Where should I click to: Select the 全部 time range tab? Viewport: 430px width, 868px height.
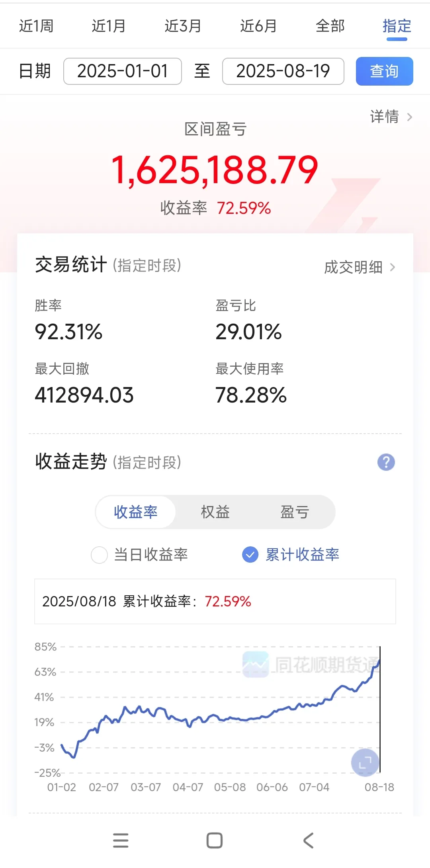pyautogui.click(x=330, y=26)
